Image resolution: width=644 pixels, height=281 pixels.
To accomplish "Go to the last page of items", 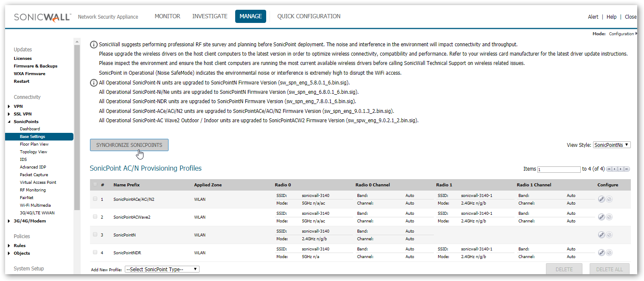I will 627,169.
